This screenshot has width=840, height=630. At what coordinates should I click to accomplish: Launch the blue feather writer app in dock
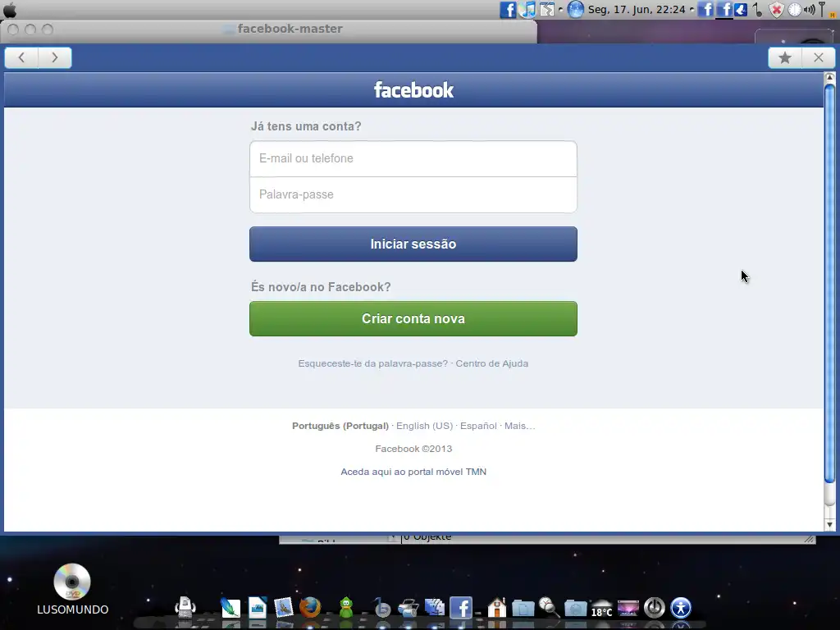231,608
